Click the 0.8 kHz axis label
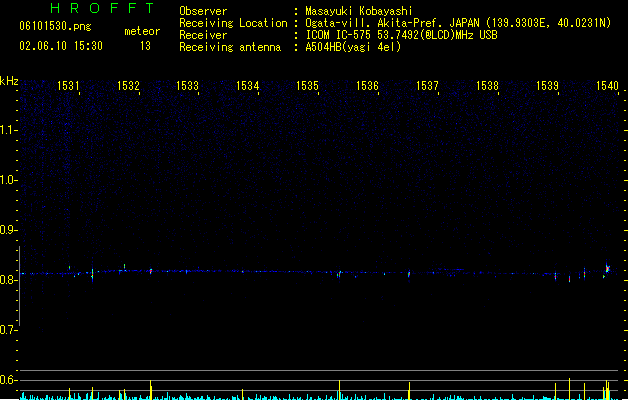629x400 pixels. [x=8, y=280]
